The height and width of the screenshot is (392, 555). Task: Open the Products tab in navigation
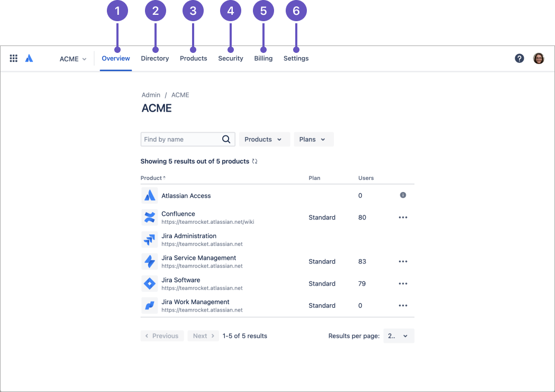tap(193, 58)
